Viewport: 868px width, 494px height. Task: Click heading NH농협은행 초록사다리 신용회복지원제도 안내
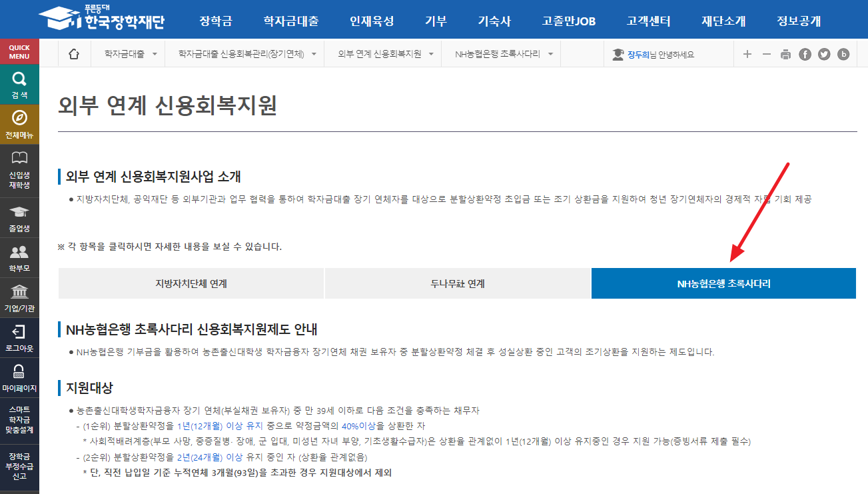191,329
